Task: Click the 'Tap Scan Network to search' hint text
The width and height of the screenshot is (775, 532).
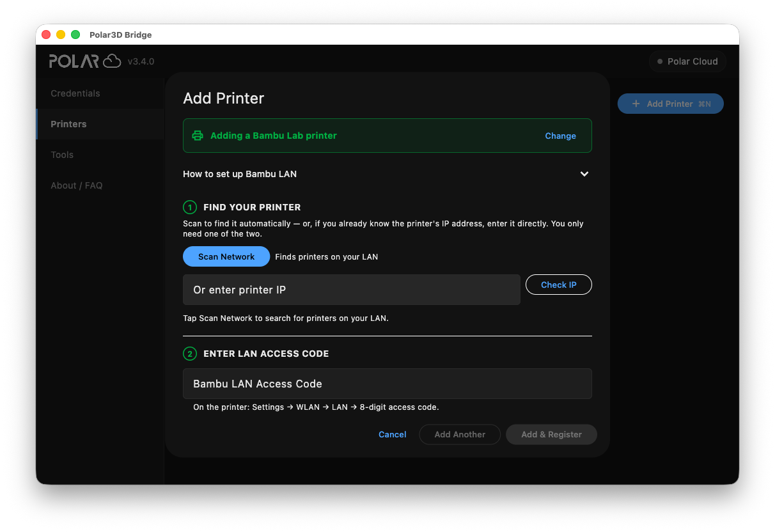Action: 286,318
